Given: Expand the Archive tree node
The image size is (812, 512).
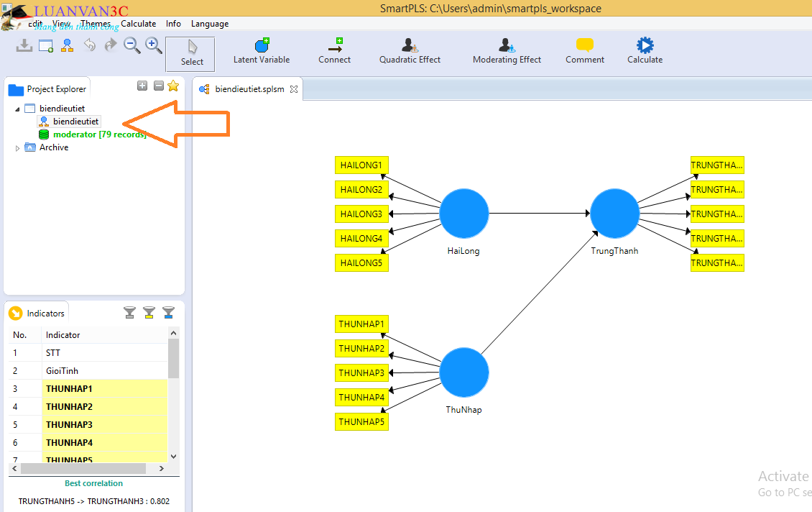Looking at the screenshot, I should coord(18,148).
